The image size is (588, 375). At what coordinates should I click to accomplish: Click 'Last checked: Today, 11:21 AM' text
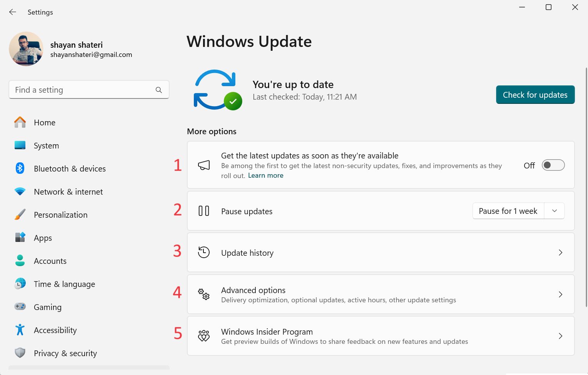[305, 97]
